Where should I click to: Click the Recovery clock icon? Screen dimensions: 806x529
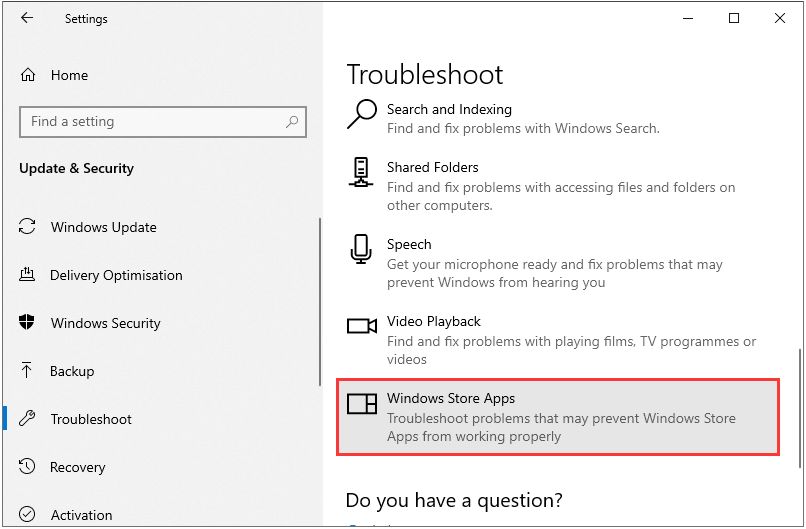click(27, 466)
